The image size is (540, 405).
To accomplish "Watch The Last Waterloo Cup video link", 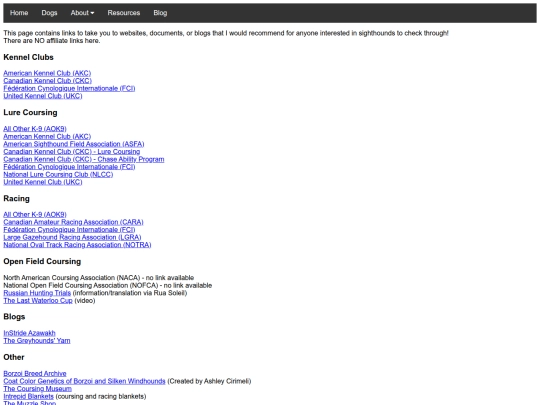I will click(x=38, y=300).
